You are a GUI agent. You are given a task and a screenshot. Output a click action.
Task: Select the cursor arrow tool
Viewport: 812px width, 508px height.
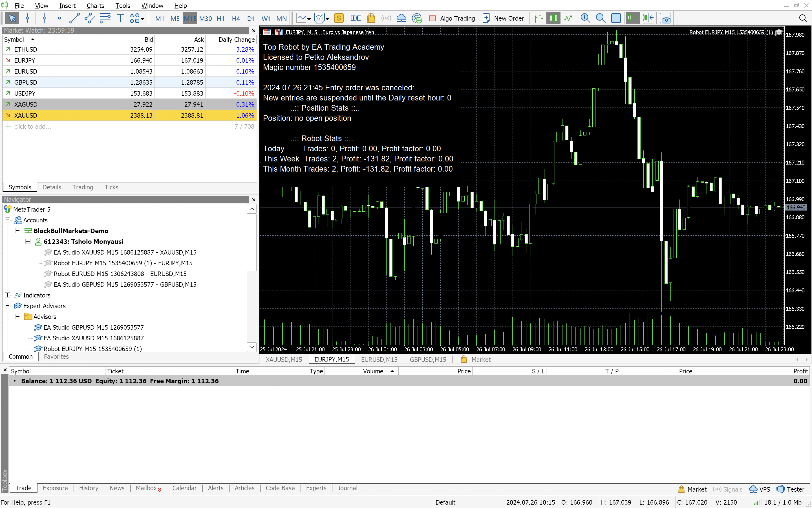(12, 18)
